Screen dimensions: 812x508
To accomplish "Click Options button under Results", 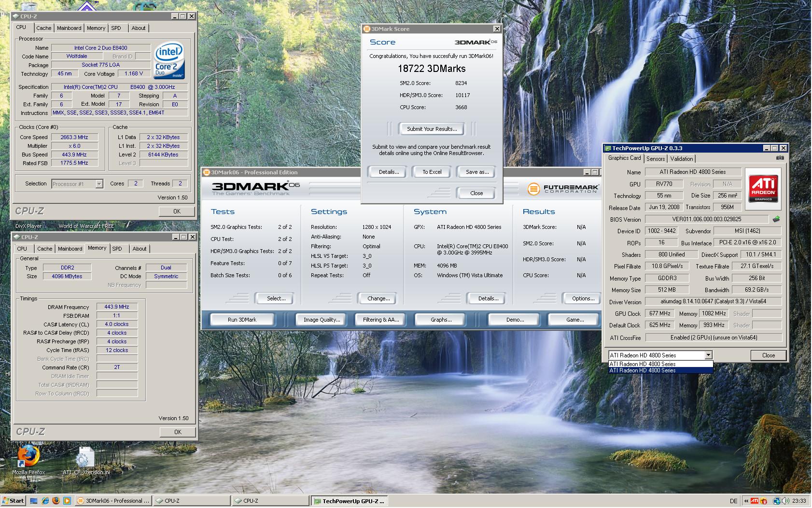I will [583, 298].
